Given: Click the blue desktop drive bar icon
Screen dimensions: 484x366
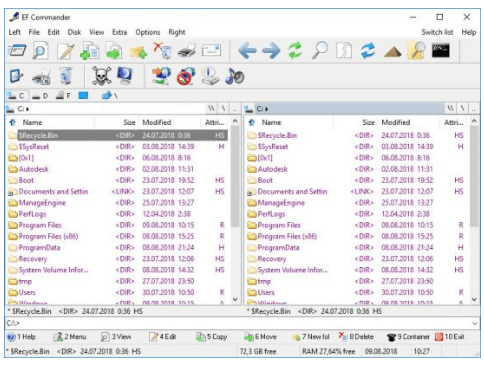Looking at the screenshot, I should click(83, 96).
